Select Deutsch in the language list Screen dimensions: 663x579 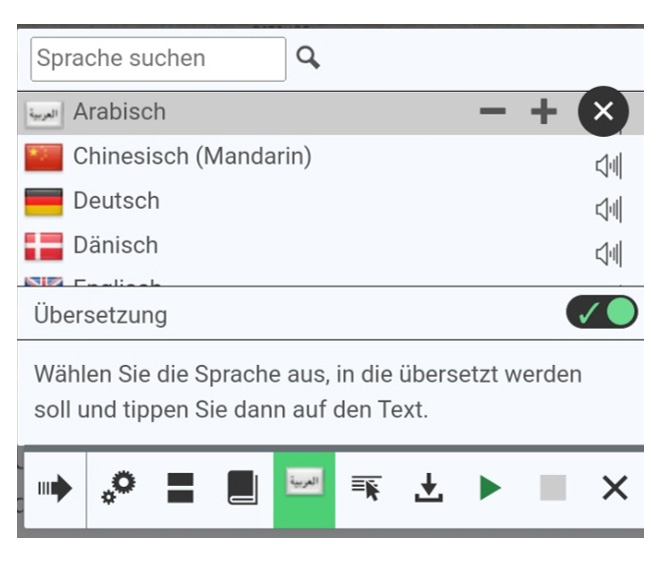(x=116, y=201)
